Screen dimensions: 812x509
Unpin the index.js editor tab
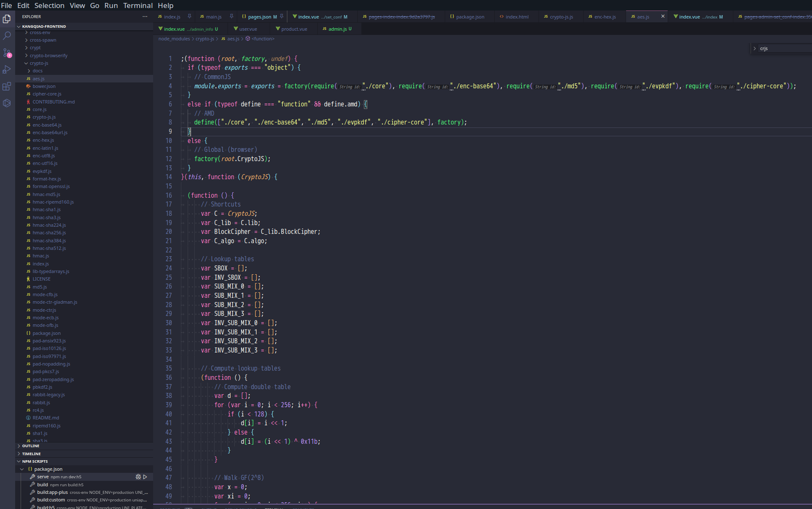(x=190, y=16)
